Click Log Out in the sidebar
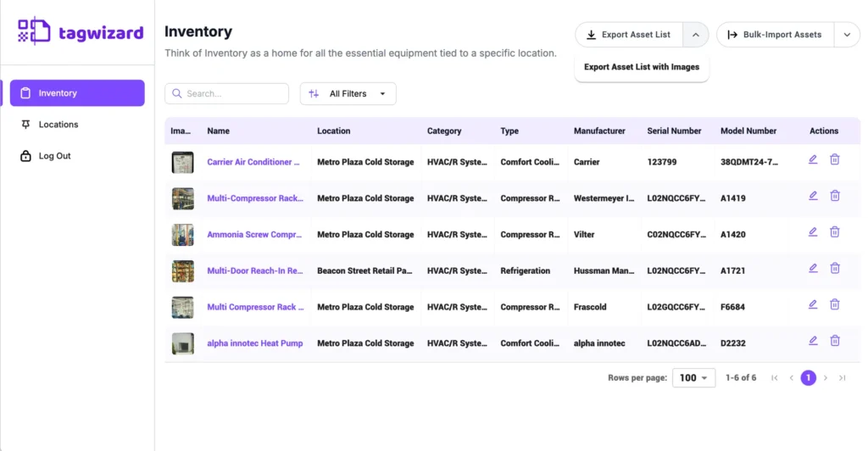Image resolution: width=868 pixels, height=451 pixels. click(x=77, y=156)
